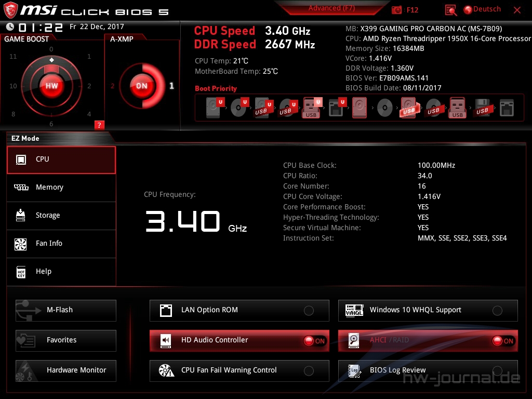Open the Help panel
This screenshot has height=399, width=532.
coord(61,271)
